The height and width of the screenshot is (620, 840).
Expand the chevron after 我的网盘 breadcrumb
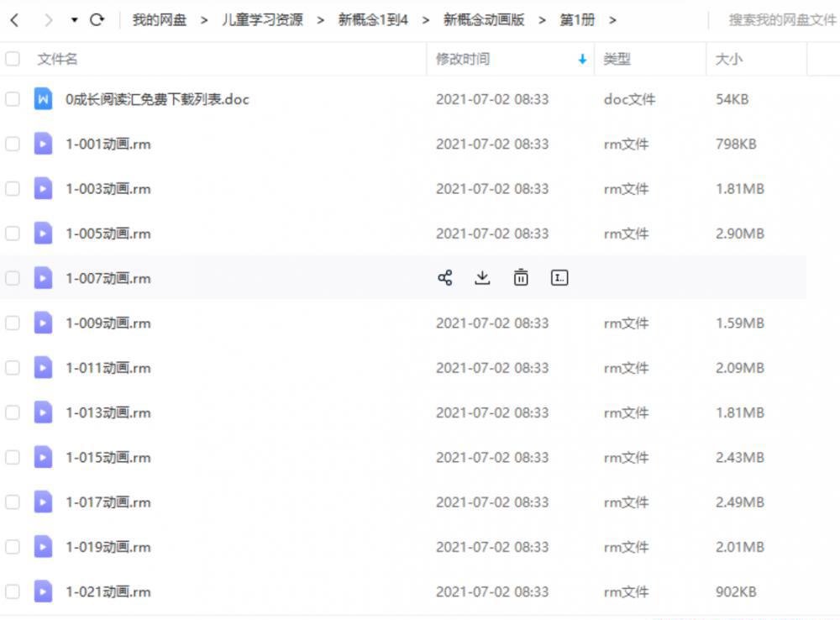pos(204,20)
